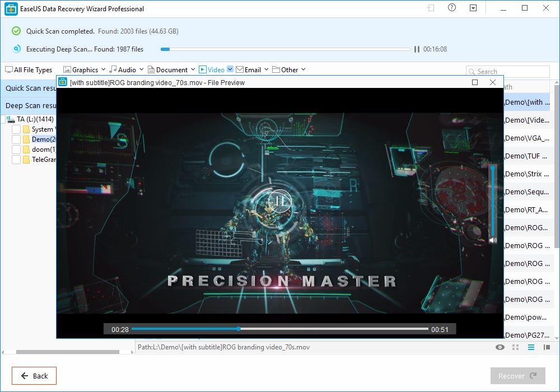The width and height of the screenshot is (560, 392).
Task: Select the 'Demo\RT_A...' path row
Action: [527, 209]
